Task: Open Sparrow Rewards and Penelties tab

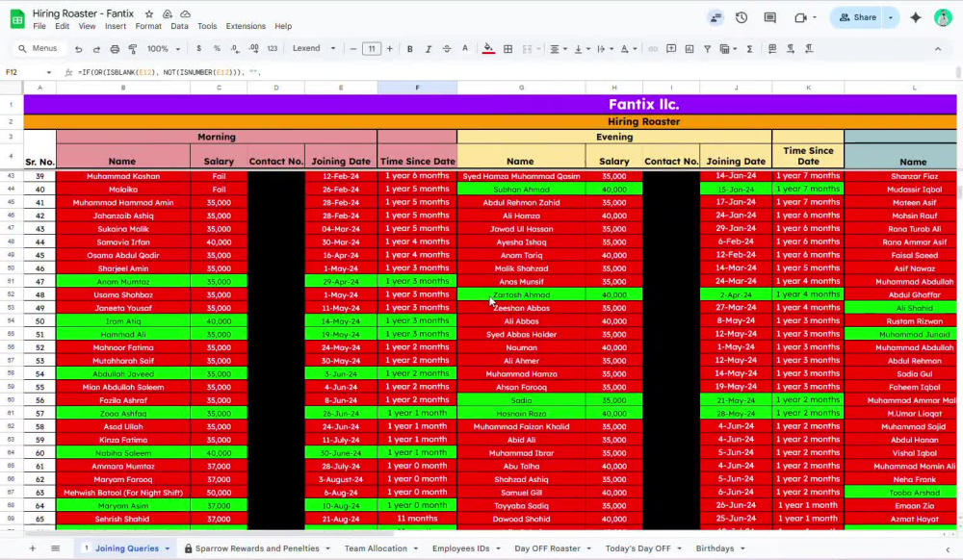Action: (257, 548)
